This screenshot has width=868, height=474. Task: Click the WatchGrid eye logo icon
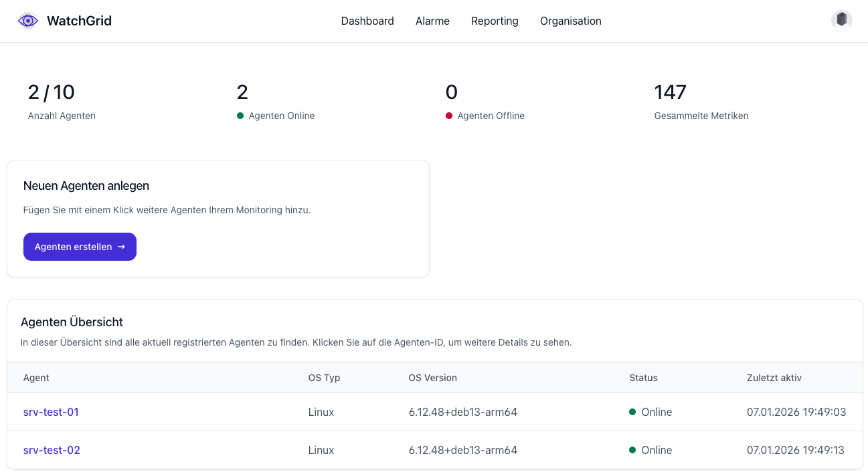(28, 21)
